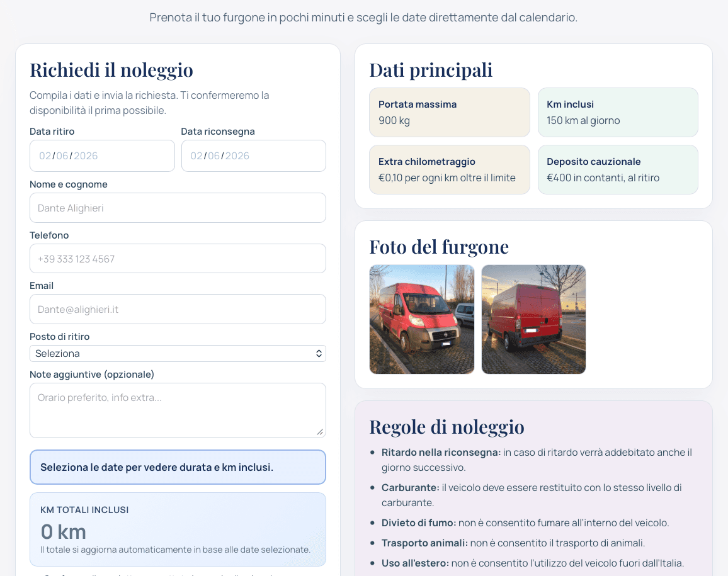The height and width of the screenshot is (576, 728).
Task: Grab the textarea resize handle icon
Action: [x=320, y=432]
